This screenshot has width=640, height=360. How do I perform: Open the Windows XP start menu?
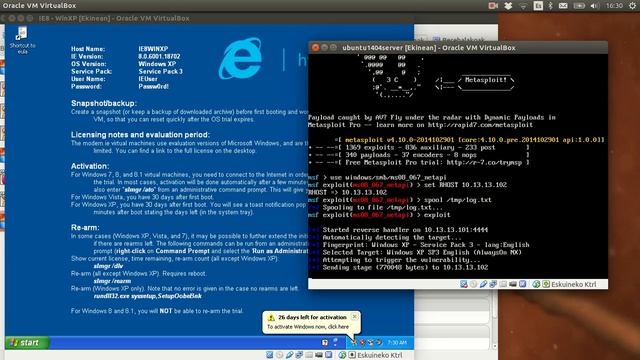click(x=27, y=342)
